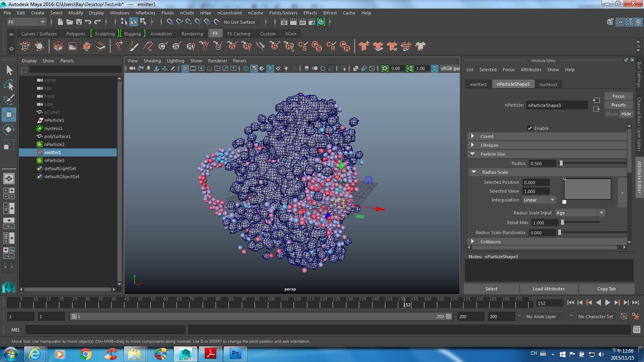Click the save scene icon
The height and width of the screenshot is (362, 644).
point(77,22)
